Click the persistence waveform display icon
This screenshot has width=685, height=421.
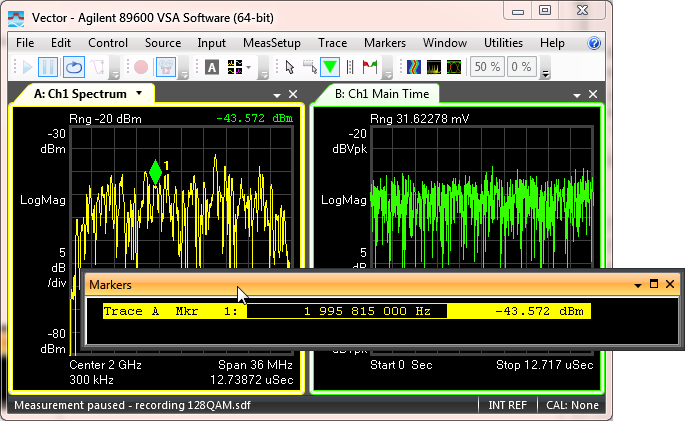click(x=454, y=67)
